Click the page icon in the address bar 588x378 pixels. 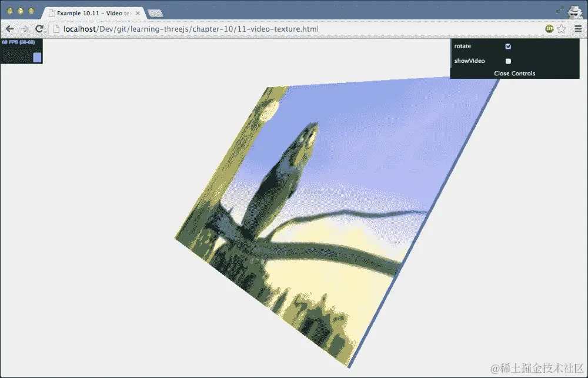click(x=56, y=29)
